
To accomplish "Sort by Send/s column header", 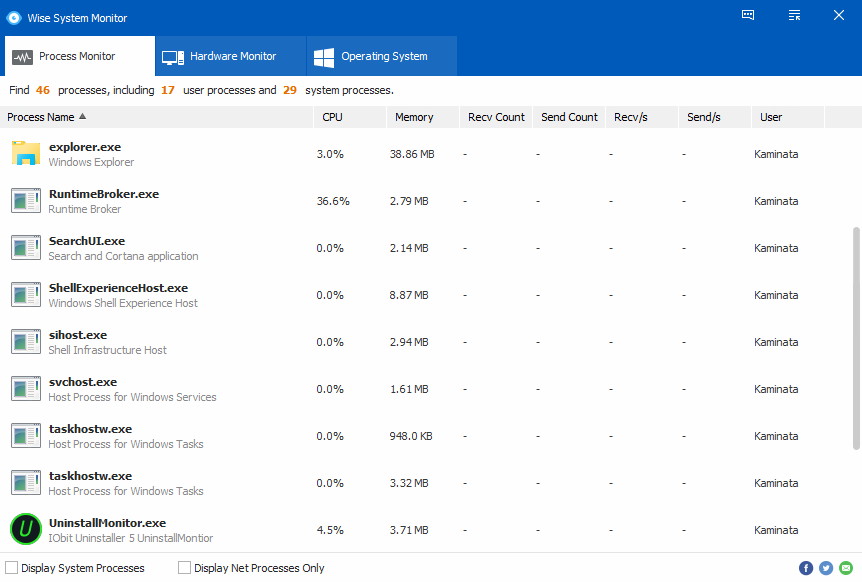I will point(715,117).
